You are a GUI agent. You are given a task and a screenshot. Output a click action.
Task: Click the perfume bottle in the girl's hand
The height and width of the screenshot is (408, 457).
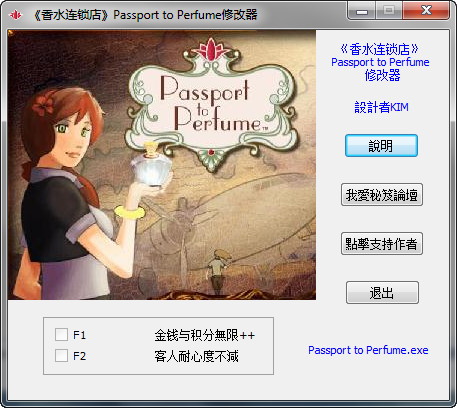point(152,164)
